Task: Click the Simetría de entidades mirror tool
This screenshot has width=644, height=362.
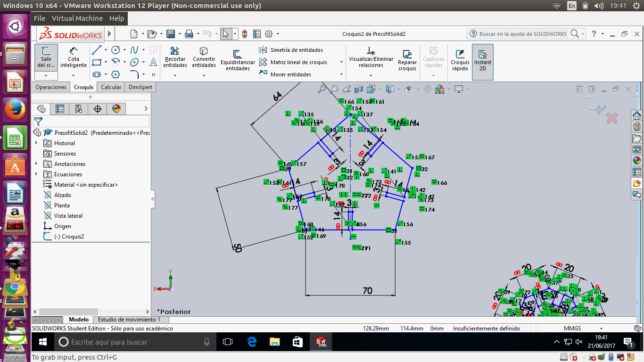Action: [x=291, y=50]
